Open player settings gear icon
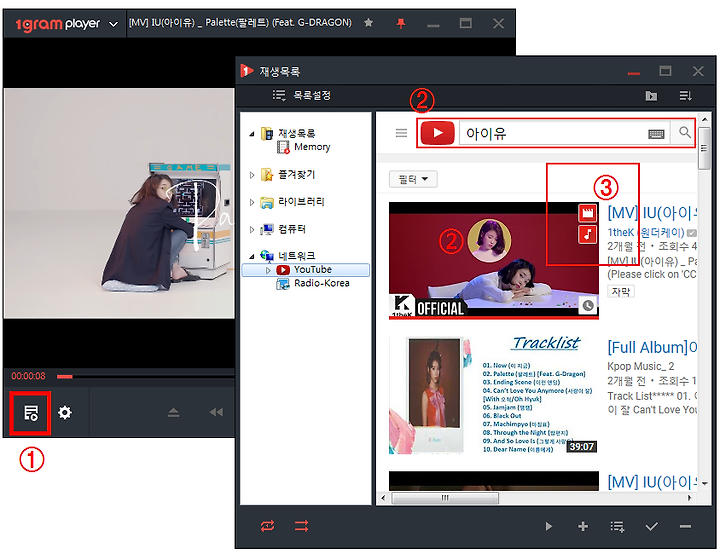 [65, 413]
